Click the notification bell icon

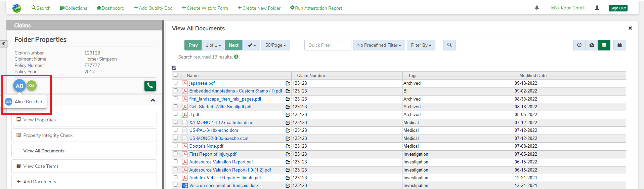537,8
